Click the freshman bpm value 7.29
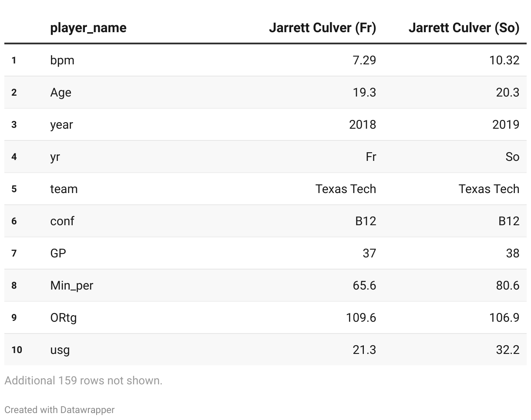 pos(364,60)
